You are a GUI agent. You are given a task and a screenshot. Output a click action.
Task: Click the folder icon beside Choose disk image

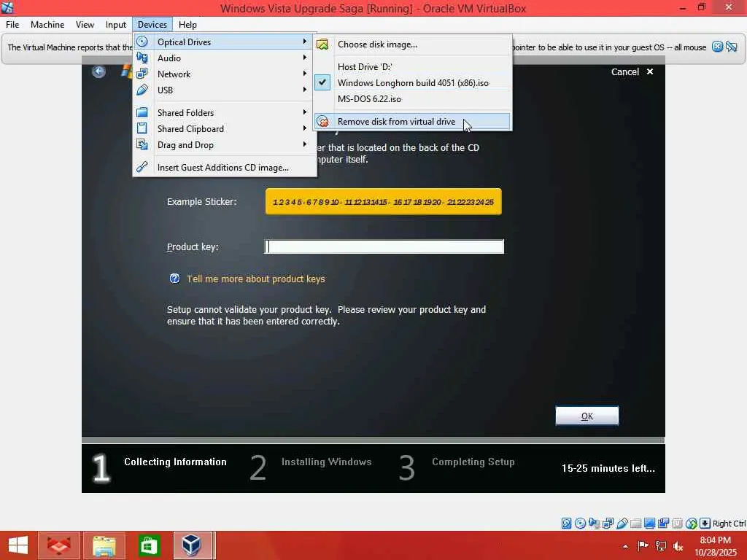[322, 44]
